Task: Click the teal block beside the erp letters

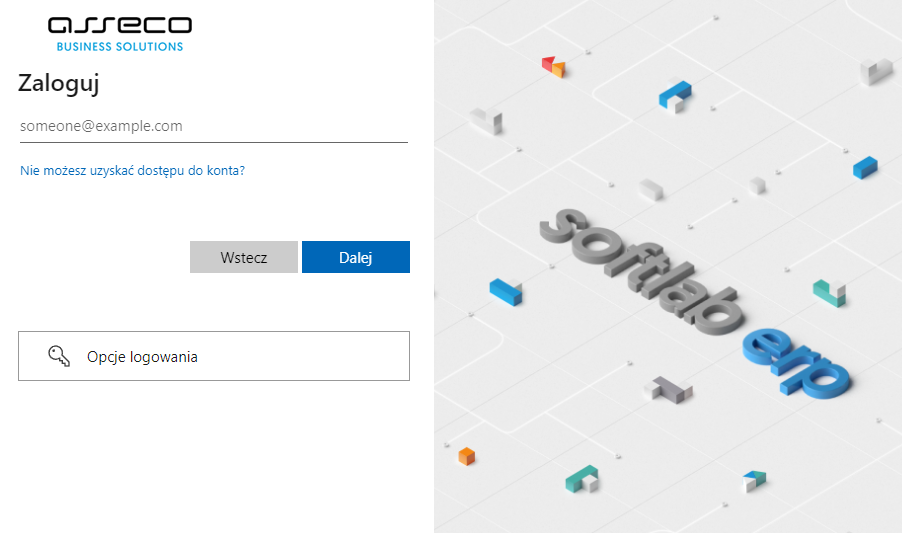Action: (829, 292)
